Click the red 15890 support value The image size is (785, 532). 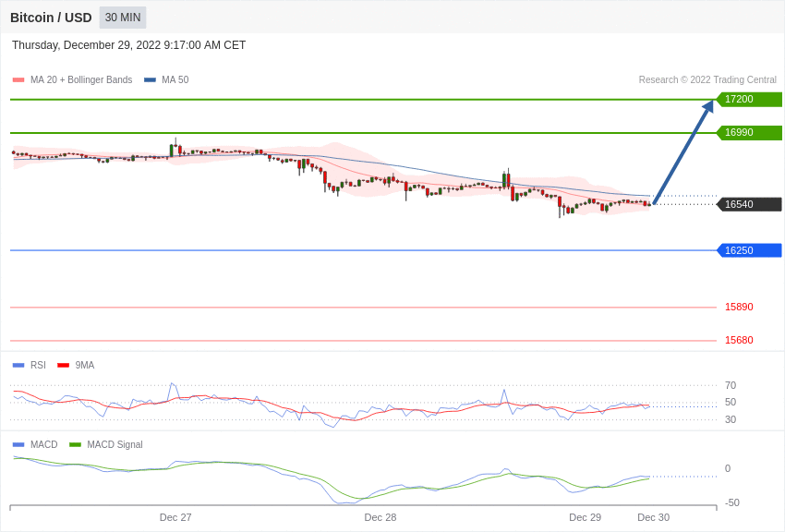(x=739, y=307)
